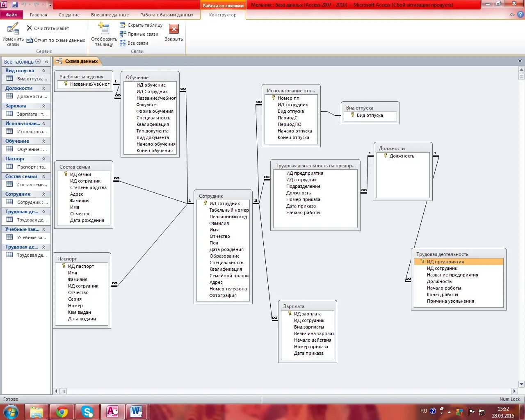Collapse the navigation pane with double chevron
525x420 pixels.
click(46, 62)
